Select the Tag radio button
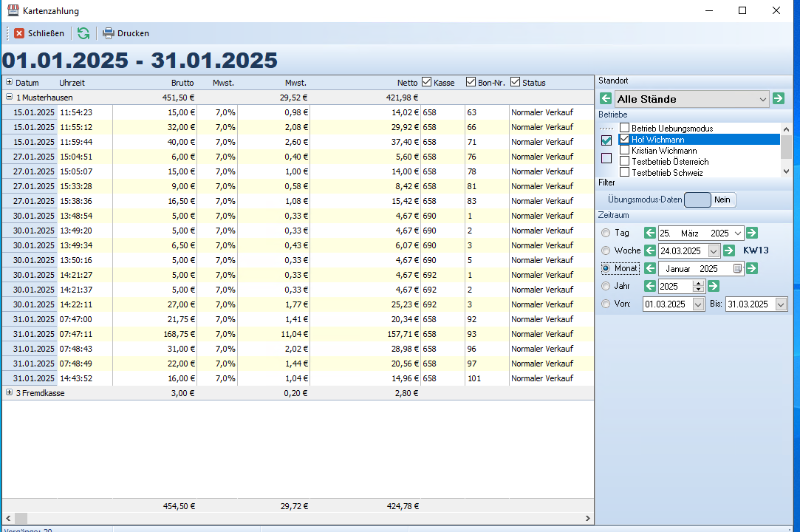800x532 pixels. 606,233
